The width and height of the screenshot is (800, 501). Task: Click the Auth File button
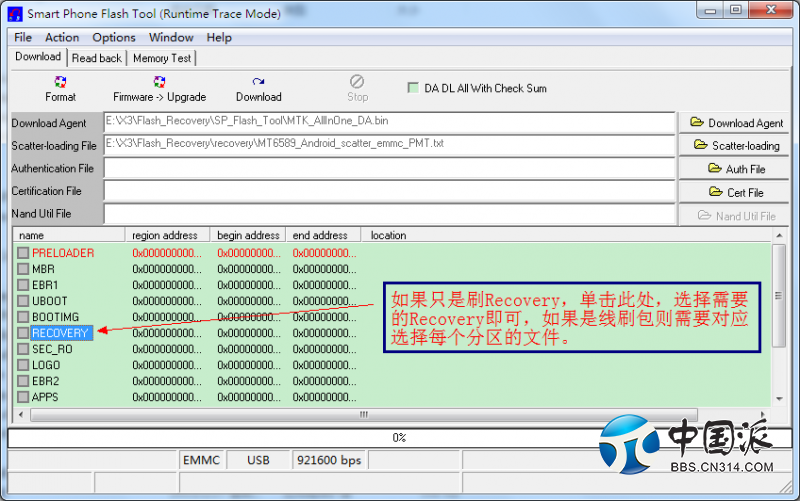pos(734,168)
